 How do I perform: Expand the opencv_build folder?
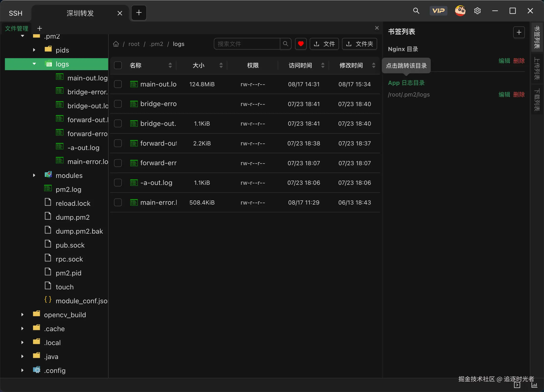[x=23, y=315]
